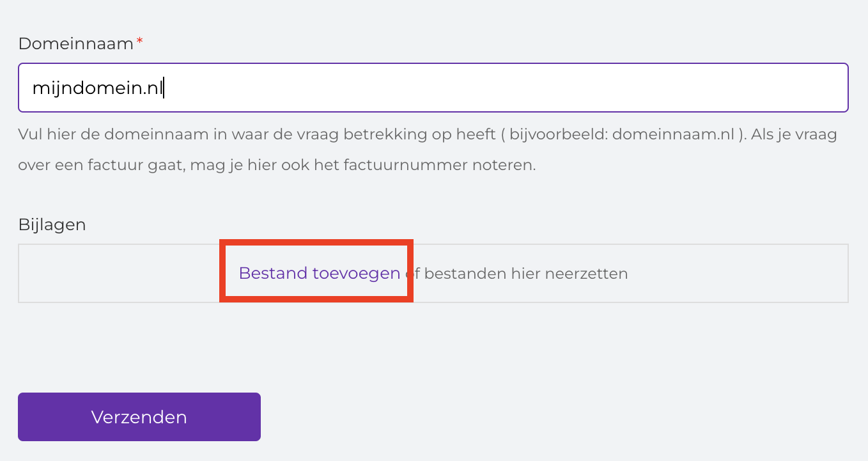The image size is (868, 461).
Task: Click hint line starting "over een factuur"
Action: 277,166
